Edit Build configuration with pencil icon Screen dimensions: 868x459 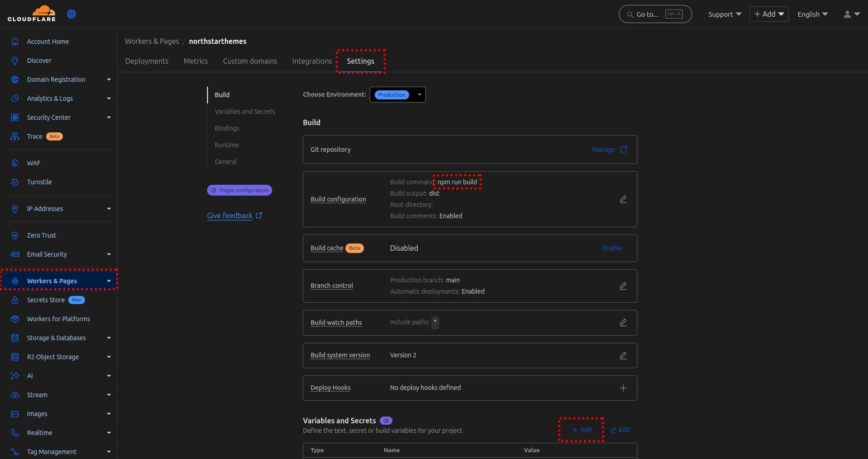623,199
